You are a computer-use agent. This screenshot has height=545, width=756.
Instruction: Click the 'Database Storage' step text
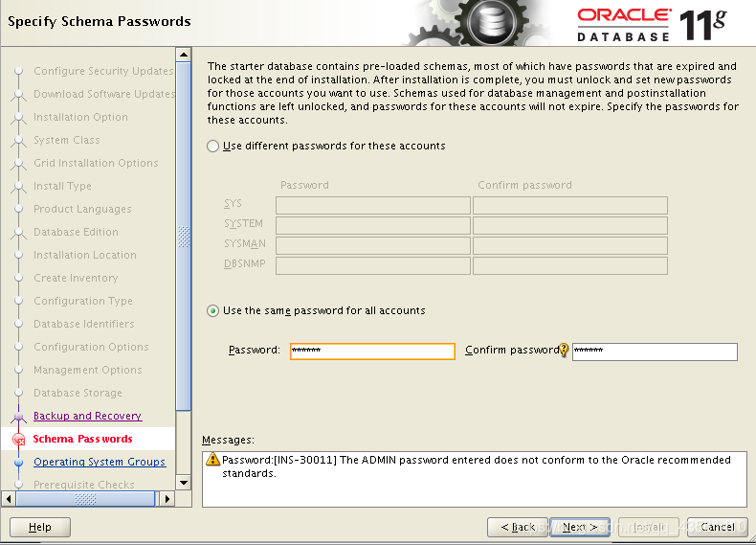pyautogui.click(x=78, y=393)
